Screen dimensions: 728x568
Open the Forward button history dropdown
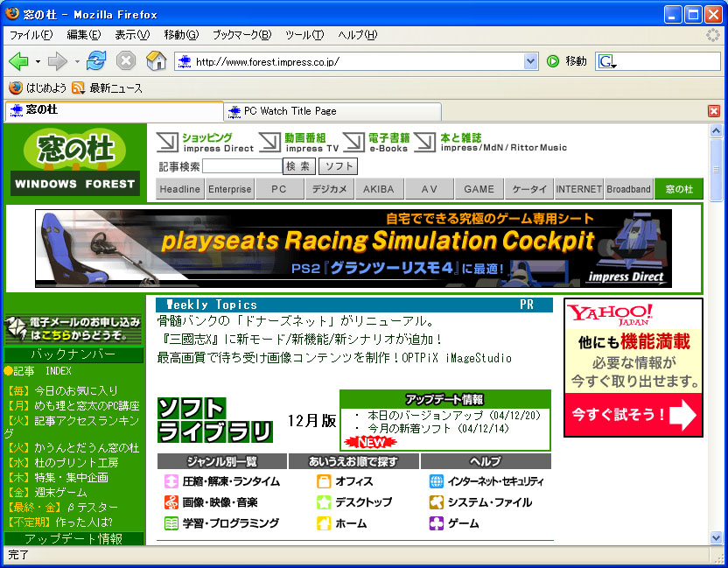pos(77,62)
